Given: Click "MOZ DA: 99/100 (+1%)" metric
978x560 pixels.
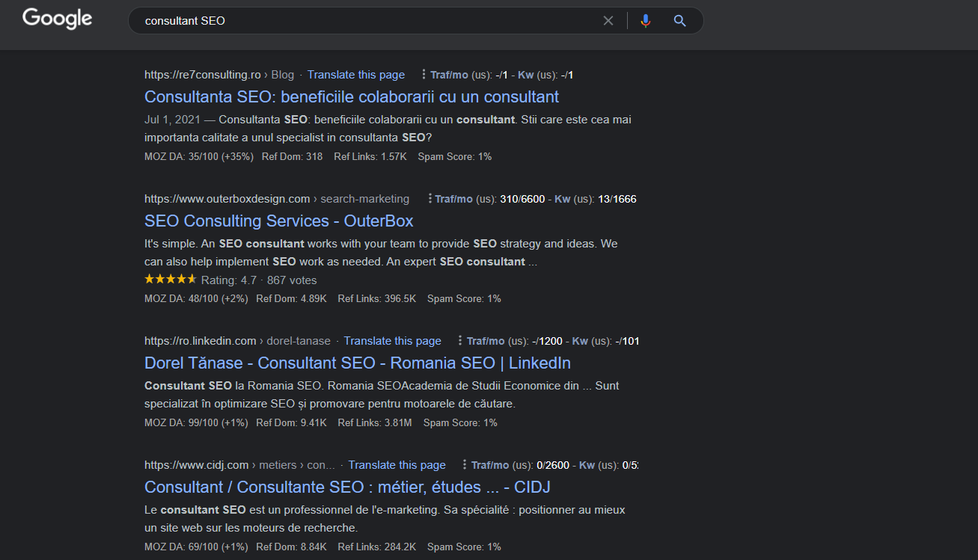Looking at the screenshot, I should point(196,422).
